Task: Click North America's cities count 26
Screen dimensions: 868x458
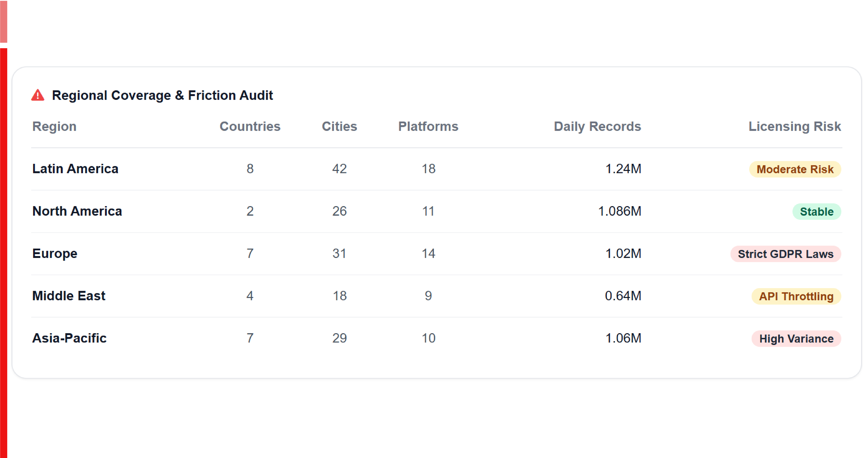Action: [339, 211]
